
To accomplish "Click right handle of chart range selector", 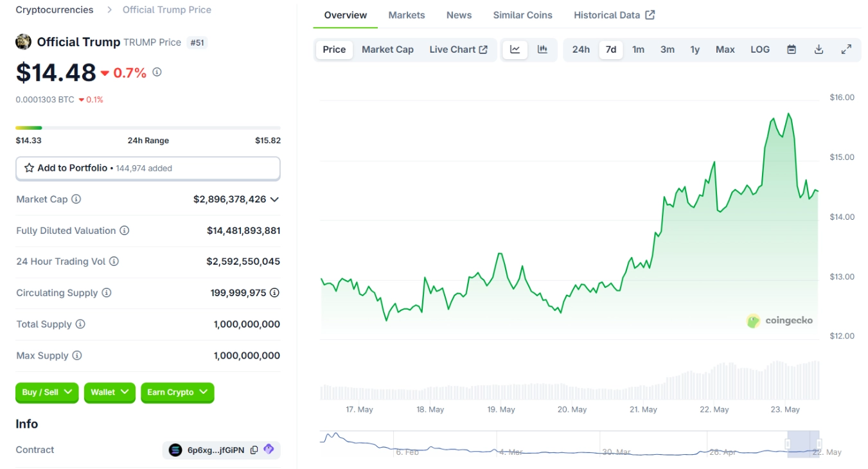I will click(x=819, y=444).
